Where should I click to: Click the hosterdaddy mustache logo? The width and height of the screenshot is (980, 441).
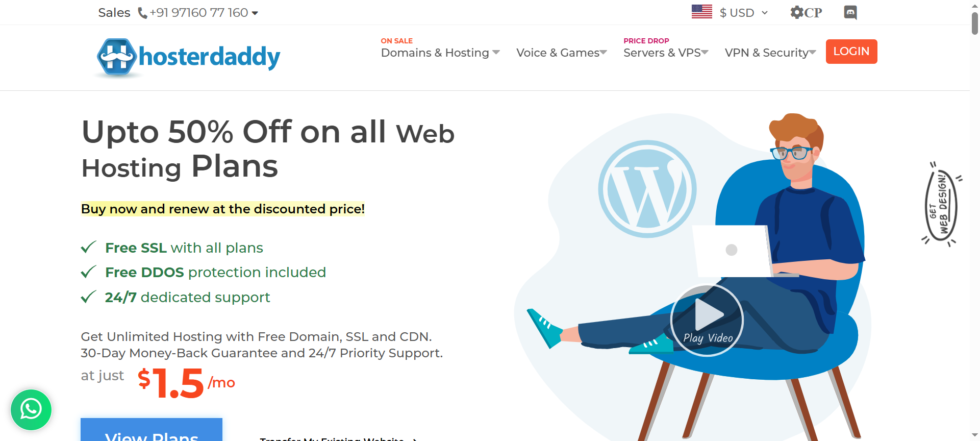click(x=117, y=57)
